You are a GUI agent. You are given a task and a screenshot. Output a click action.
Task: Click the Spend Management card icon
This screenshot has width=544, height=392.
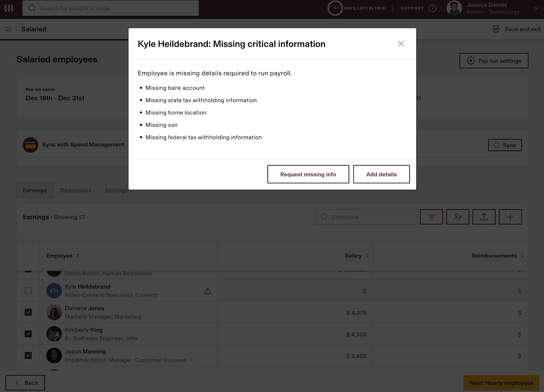[31, 145]
